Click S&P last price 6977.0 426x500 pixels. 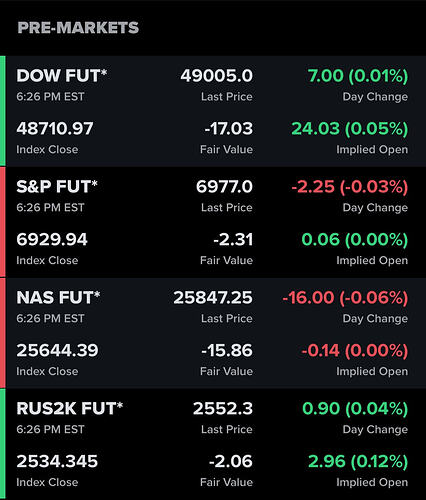point(224,187)
